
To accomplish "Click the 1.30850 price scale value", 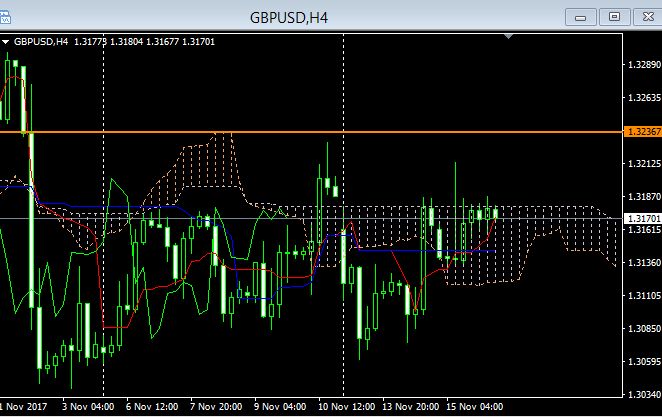I will coord(644,328).
